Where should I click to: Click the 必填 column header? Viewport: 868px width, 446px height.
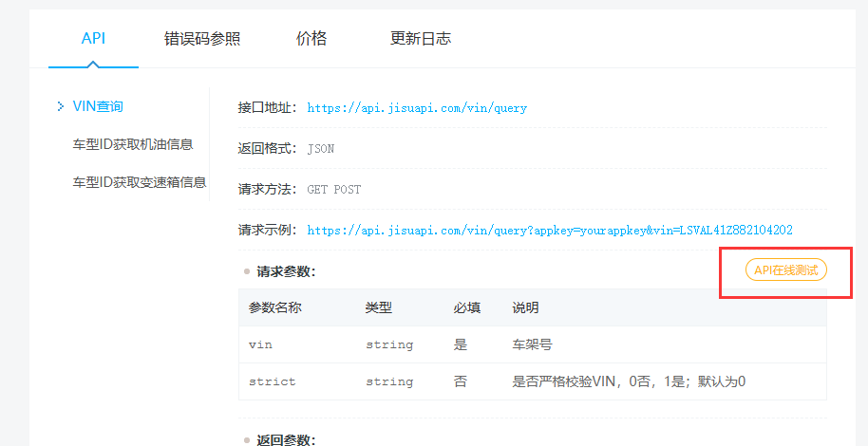466,307
